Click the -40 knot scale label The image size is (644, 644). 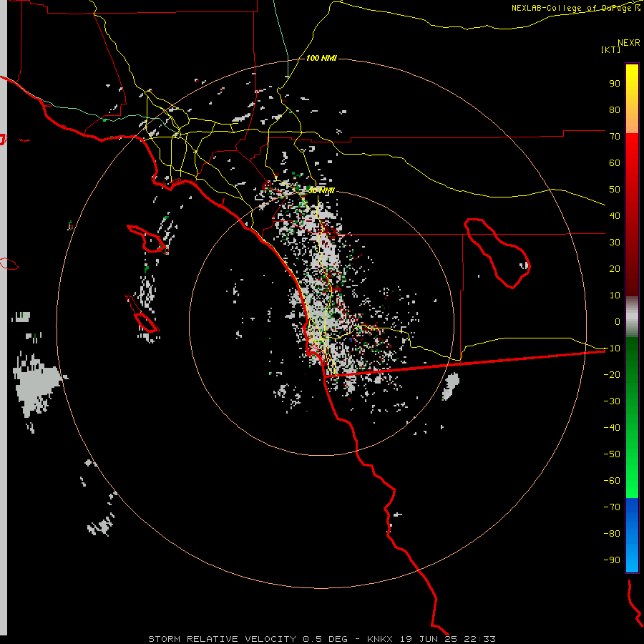(x=612, y=428)
